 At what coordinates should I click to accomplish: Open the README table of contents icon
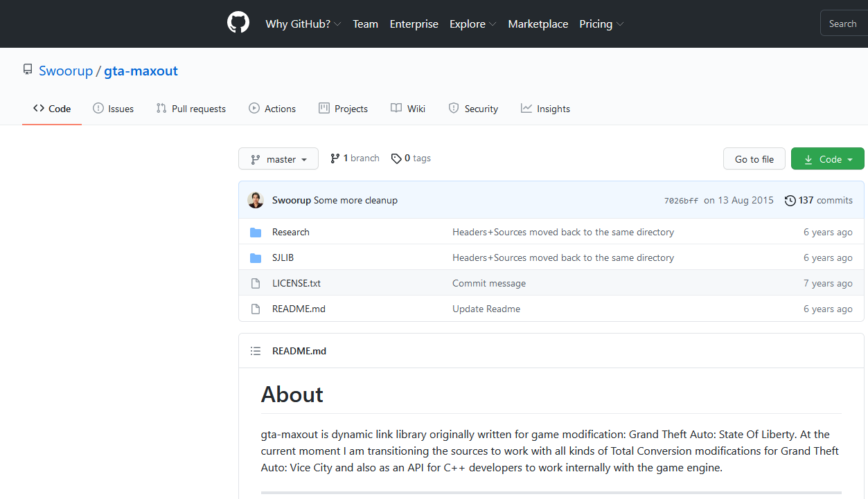click(256, 352)
